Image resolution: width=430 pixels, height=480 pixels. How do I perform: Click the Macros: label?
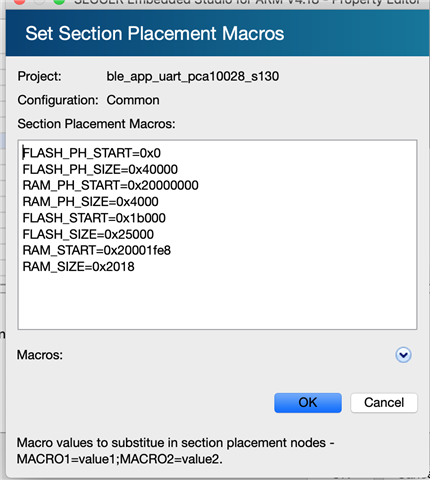pos(40,355)
